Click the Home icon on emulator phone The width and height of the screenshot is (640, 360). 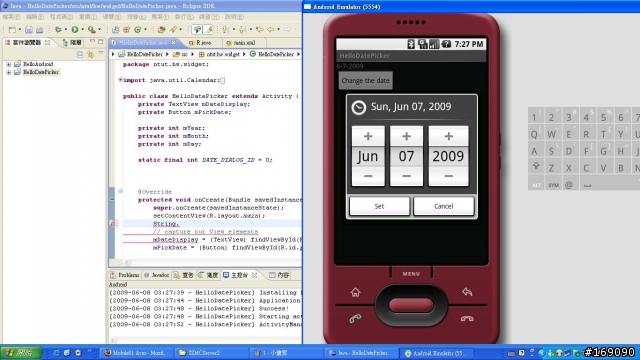(355, 292)
